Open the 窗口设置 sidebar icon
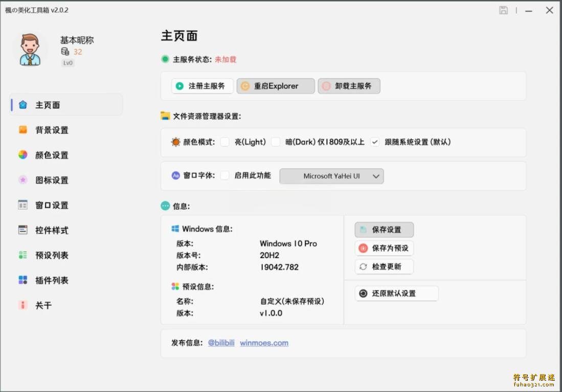The width and height of the screenshot is (562, 392). 23,205
